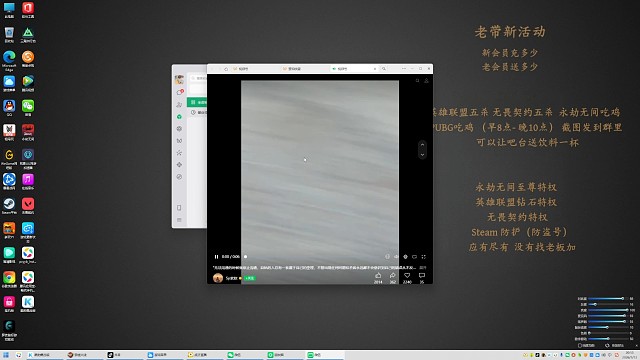Click the WeChat search field

[198, 78]
